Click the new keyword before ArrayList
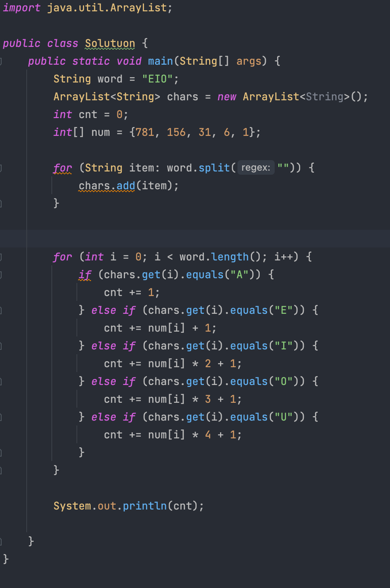 [227, 97]
